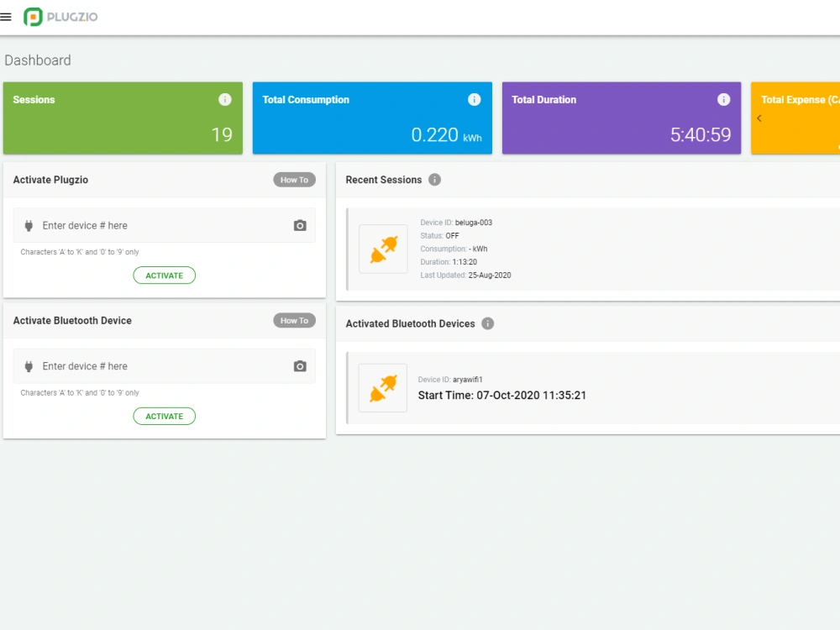Show info for Sessions card
Image resolution: width=840 pixels, height=630 pixels.
[225, 100]
